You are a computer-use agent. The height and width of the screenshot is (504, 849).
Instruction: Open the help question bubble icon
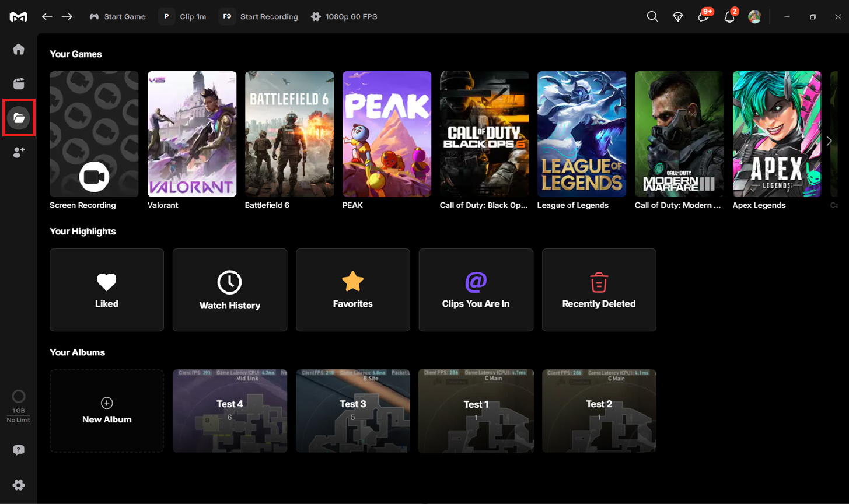click(x=19, y=450)
